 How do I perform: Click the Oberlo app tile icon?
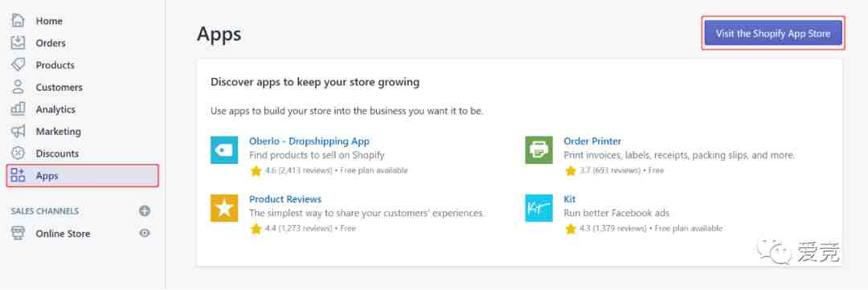(x=224, y=150)
